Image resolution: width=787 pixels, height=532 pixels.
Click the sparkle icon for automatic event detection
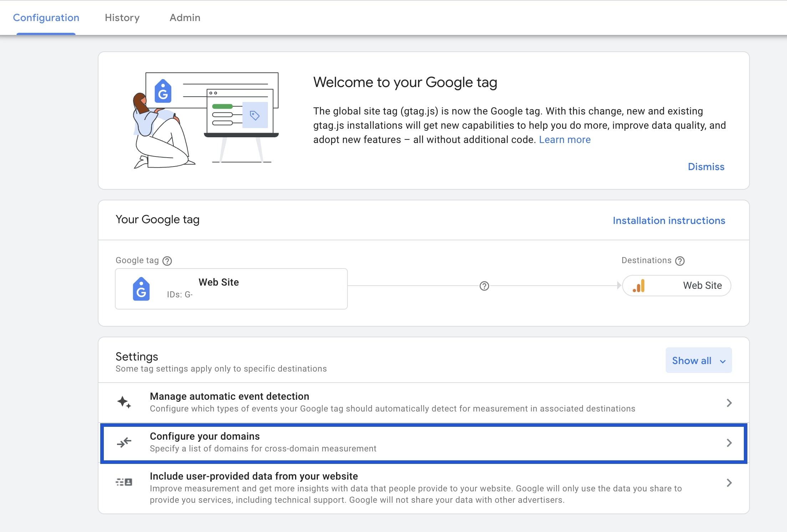tap(124, 402)
